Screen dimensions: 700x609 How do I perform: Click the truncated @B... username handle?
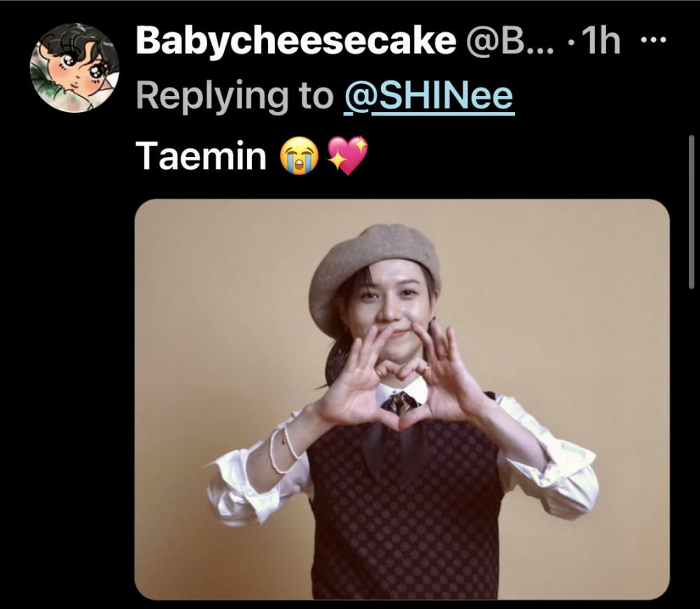[510, 41]
